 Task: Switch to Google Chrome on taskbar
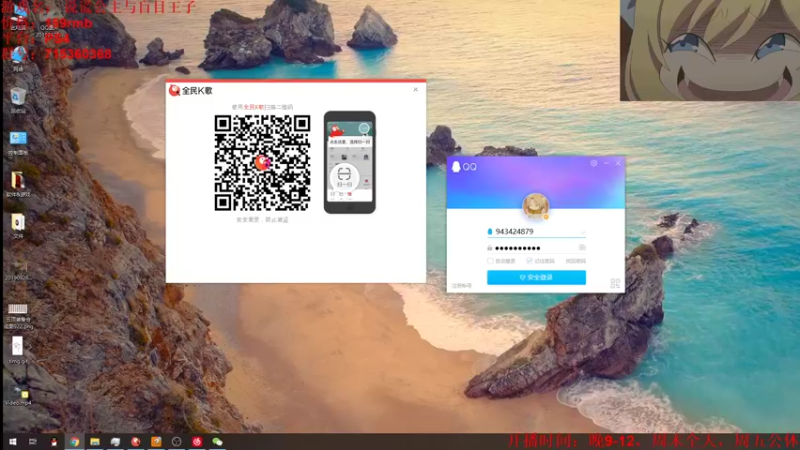coord(74,442)
